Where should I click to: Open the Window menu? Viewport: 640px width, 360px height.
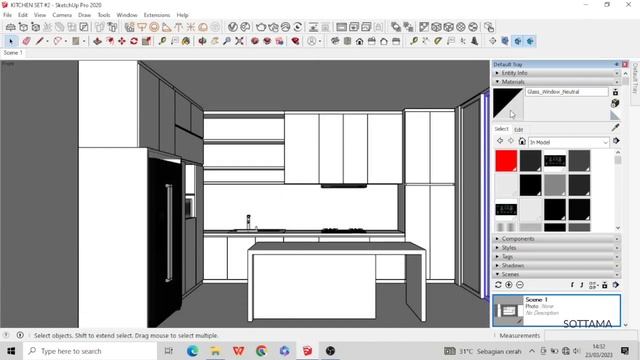[x=127, y=15]
